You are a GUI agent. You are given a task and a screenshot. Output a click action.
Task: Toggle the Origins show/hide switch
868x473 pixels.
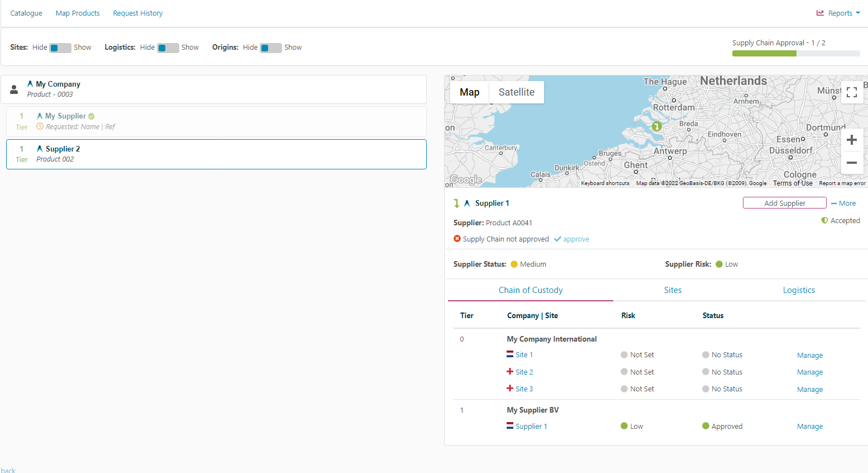click(x=271, y=48)
